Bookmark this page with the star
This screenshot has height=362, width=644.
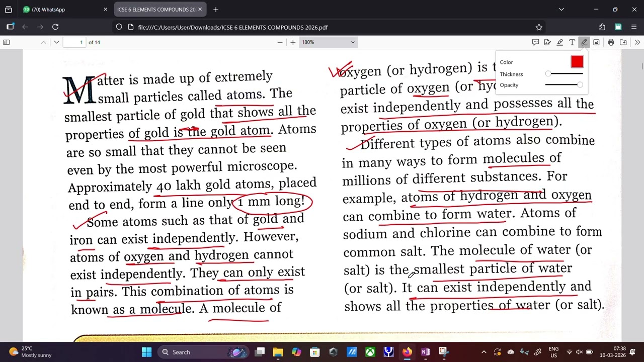[539, 27]
